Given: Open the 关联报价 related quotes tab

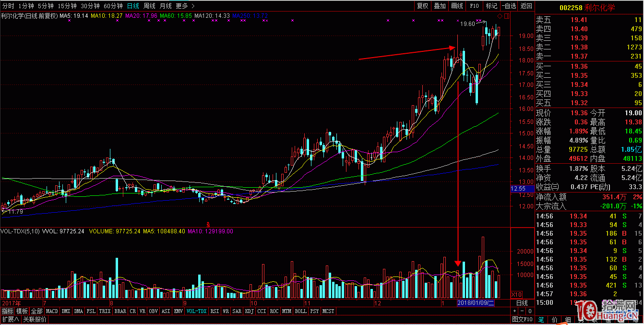Looking at the screenshot, I should (x=34, y=319).
